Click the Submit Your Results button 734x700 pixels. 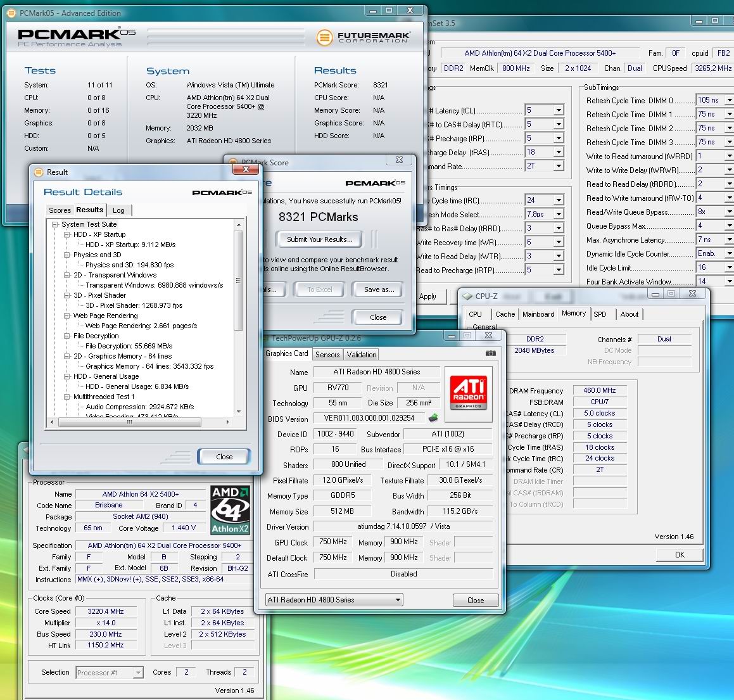[320, 239]
